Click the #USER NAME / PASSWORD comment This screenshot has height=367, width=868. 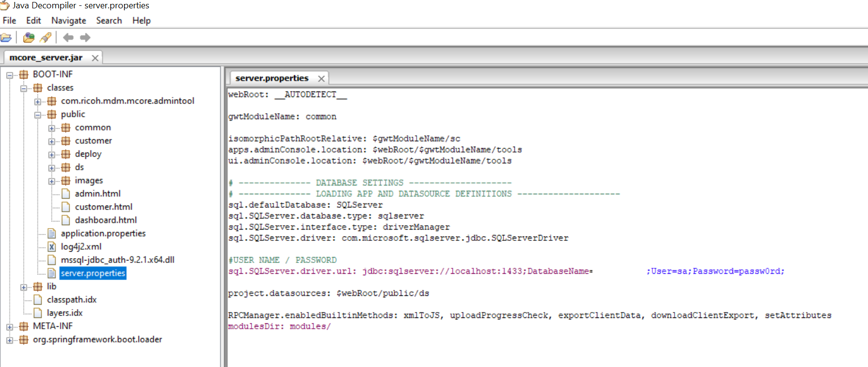[282, 260]
